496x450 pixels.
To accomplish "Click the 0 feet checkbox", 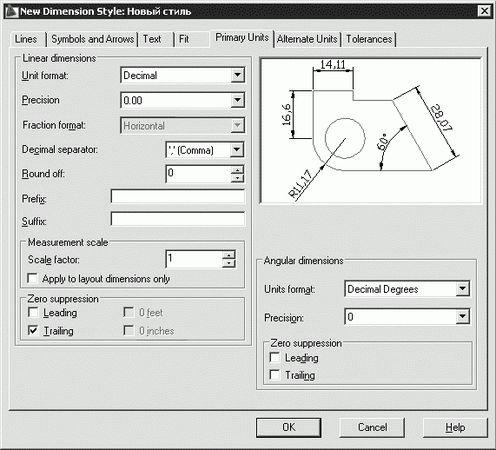I will pyautogui.click(x=129, y=312).
